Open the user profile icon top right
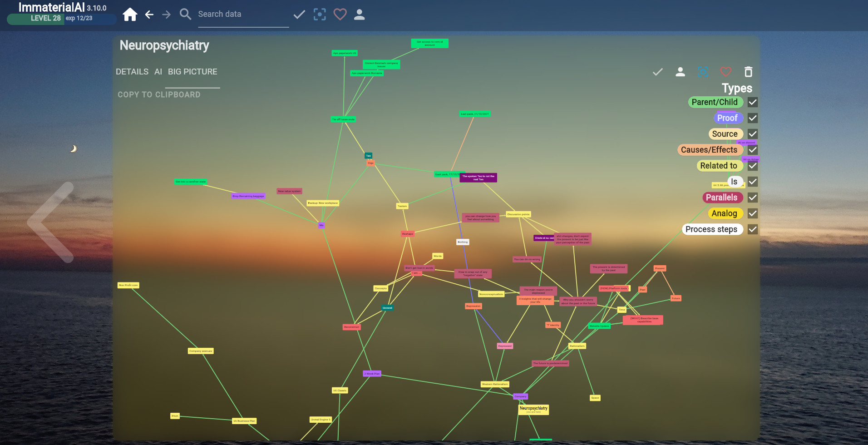The width and height of the screenshot is (868, 445). pyautogui.click(x=359, y=14)
